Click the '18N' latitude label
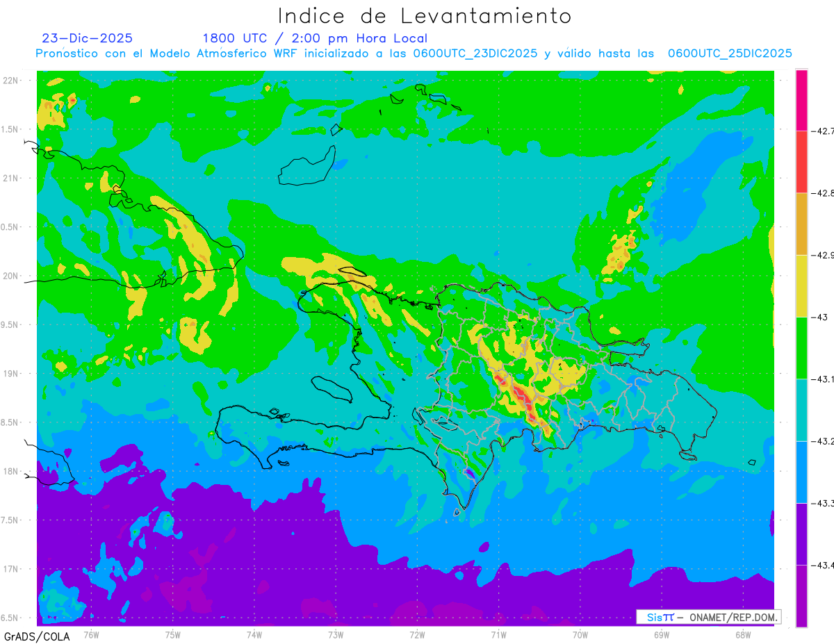Viewport: 834px width, 644px height. tap(10, 472)
